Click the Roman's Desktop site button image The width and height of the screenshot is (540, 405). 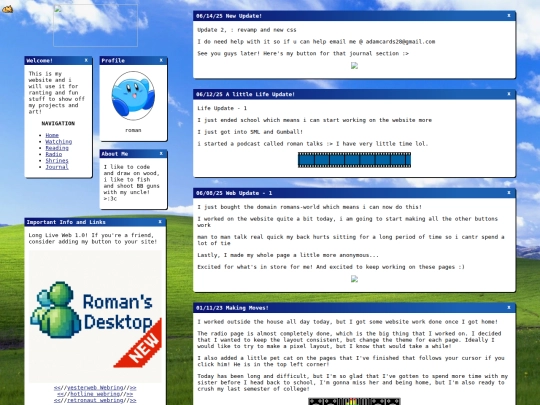click(x=95, y=316)
